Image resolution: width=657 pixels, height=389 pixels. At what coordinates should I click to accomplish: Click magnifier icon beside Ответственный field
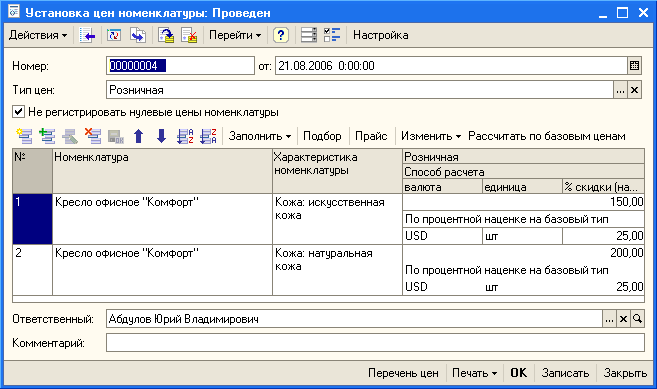pos(637,319)
